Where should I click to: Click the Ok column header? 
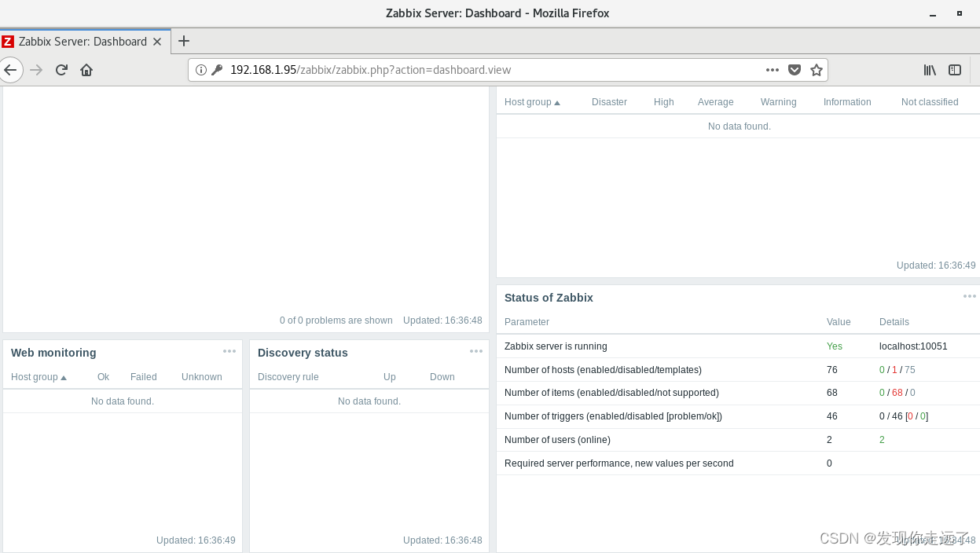coord(103,377)
